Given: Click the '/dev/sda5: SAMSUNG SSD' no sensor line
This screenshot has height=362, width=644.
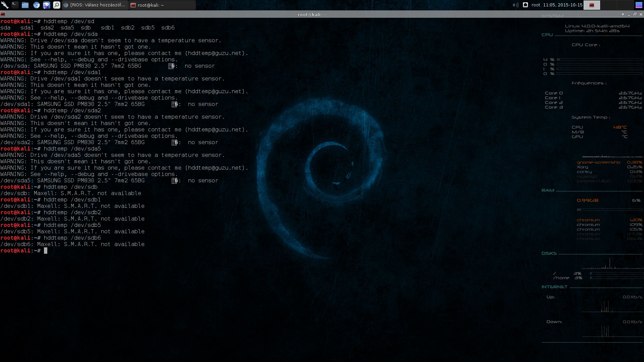Looking at the screenshot, I should coord(109,181).
